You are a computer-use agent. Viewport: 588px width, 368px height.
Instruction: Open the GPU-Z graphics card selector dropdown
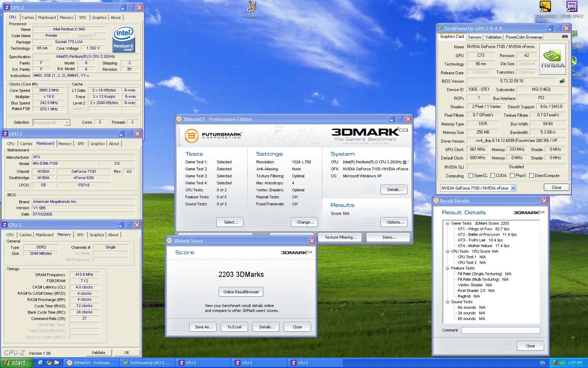513,188
